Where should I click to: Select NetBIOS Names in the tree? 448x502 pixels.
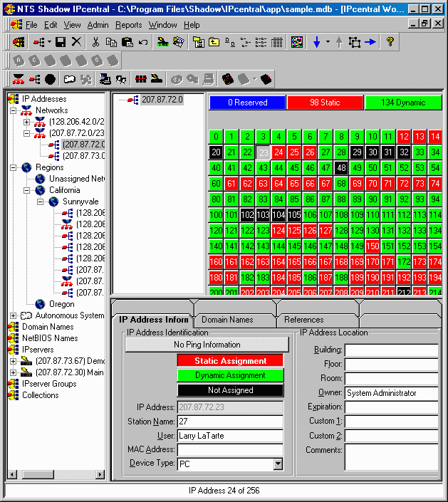[x=50, y=338]
